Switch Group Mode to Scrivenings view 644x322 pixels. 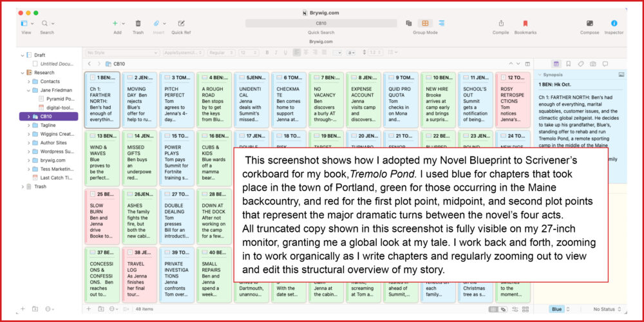point(409,23)
